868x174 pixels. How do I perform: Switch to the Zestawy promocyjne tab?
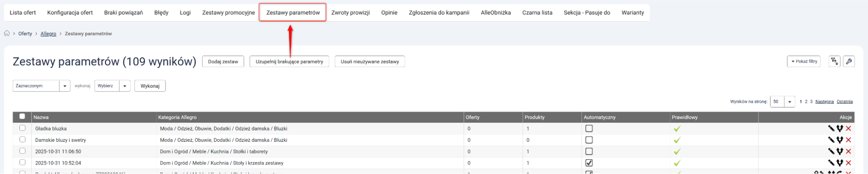tap(228, 13)
